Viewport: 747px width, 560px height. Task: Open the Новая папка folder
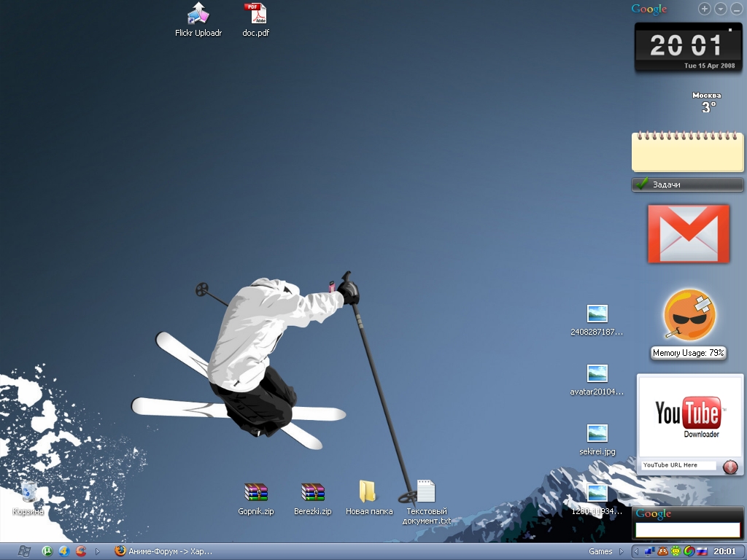pyautogui.click(x=368, y=492)
